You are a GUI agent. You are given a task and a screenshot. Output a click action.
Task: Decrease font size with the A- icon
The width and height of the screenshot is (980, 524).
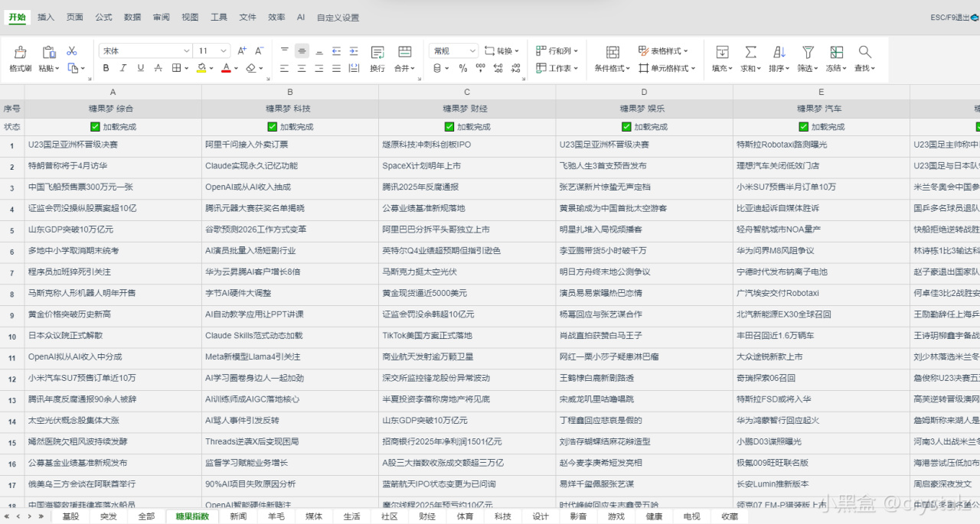tap(260, 50)
